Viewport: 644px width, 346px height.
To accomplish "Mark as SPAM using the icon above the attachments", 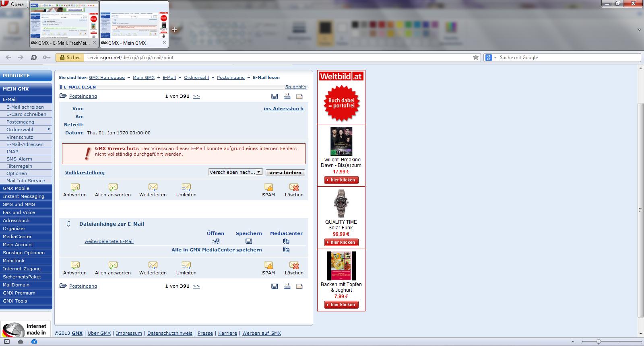I will [268, 187].
